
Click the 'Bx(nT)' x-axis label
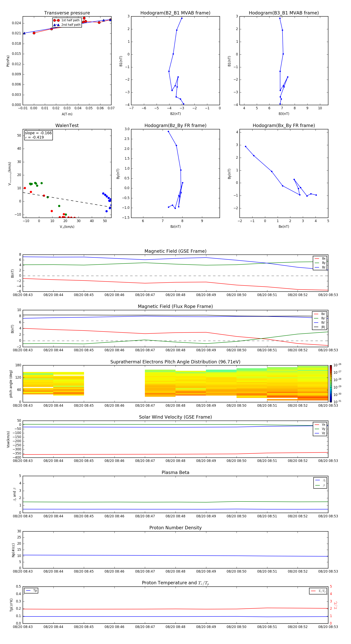284,227
